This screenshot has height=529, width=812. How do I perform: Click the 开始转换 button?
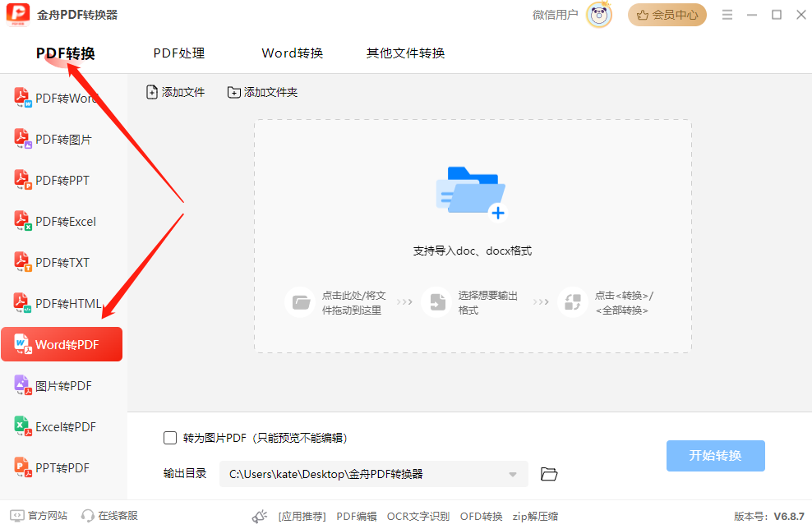pyautogui.click(x=716, y=456)
